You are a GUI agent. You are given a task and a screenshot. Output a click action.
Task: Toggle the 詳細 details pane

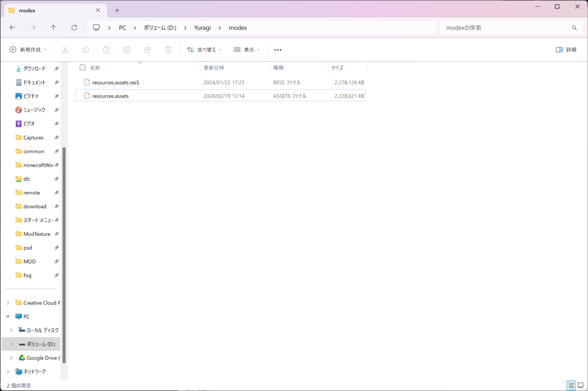point(566,50)
